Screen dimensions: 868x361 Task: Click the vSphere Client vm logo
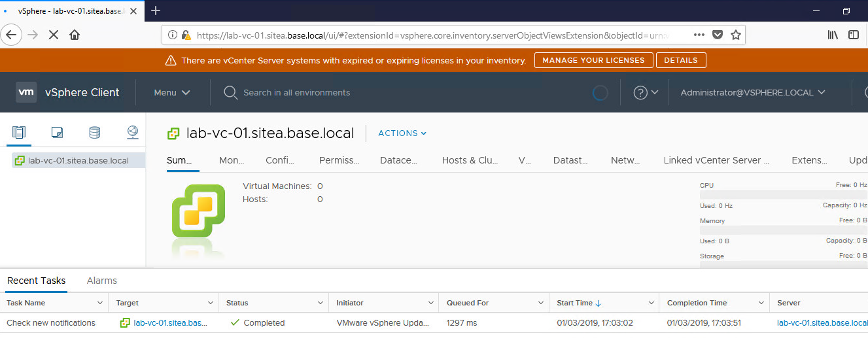[x=26, y=92]
